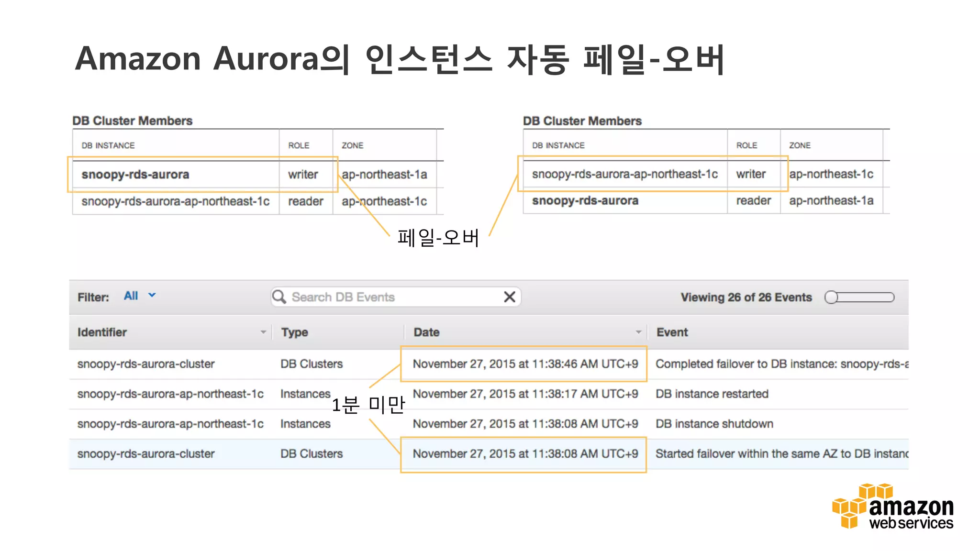
Task: Sort by the Date column header
Action: (526, 332)
